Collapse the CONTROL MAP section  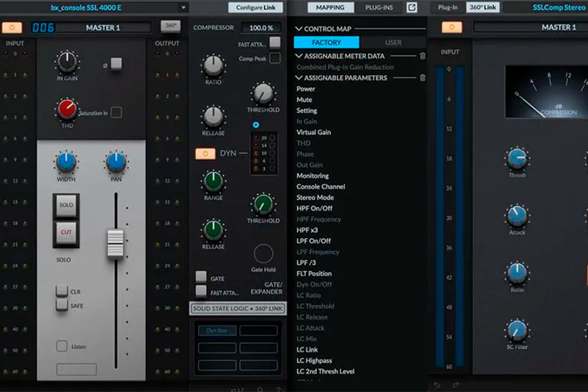(299, 29)
